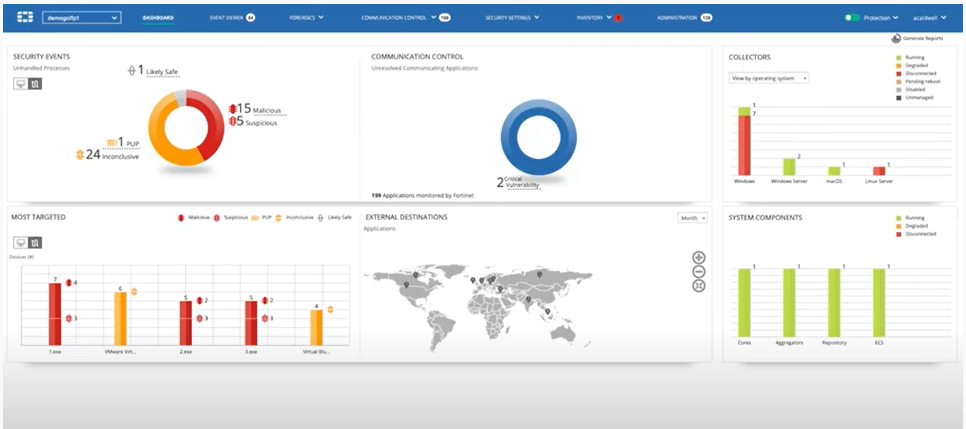This screenshot has width=966, height=429.
Task: Click the Windows collectors bar
Action: point(745,141)
